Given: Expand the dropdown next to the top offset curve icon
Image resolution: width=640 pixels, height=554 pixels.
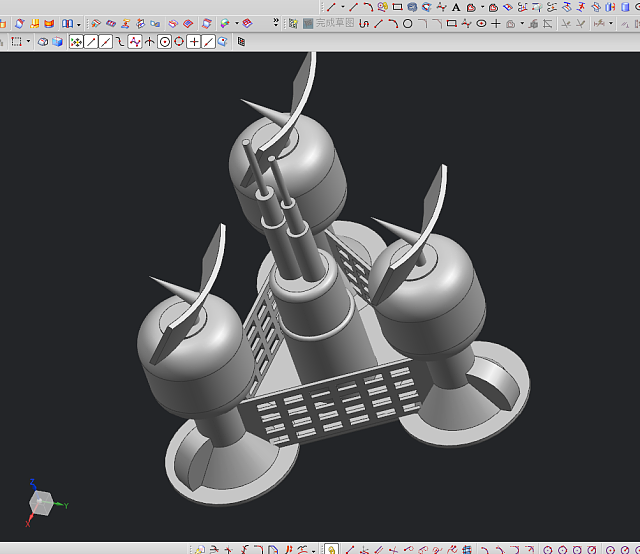Looking at the screenshot, I should tap(482, 7).
